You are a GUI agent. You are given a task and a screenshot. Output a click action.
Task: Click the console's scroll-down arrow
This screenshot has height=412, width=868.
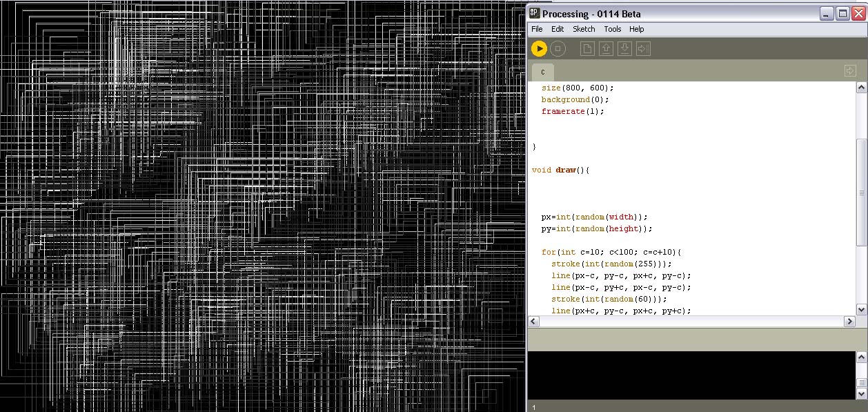(861, 393)
